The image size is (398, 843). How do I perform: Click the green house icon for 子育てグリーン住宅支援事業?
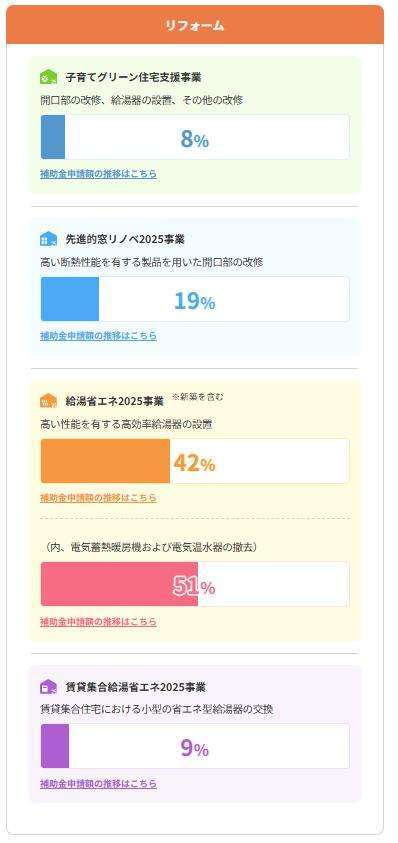coord(48,77)
